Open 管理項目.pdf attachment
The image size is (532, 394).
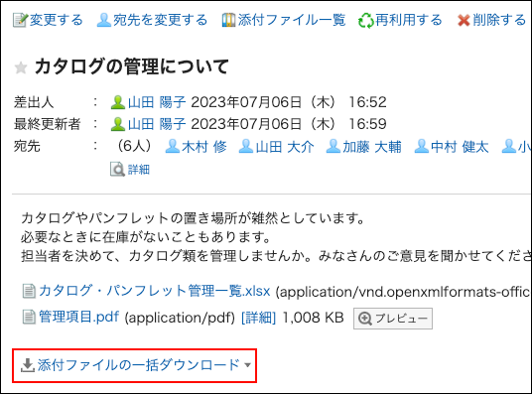[78, 317]
